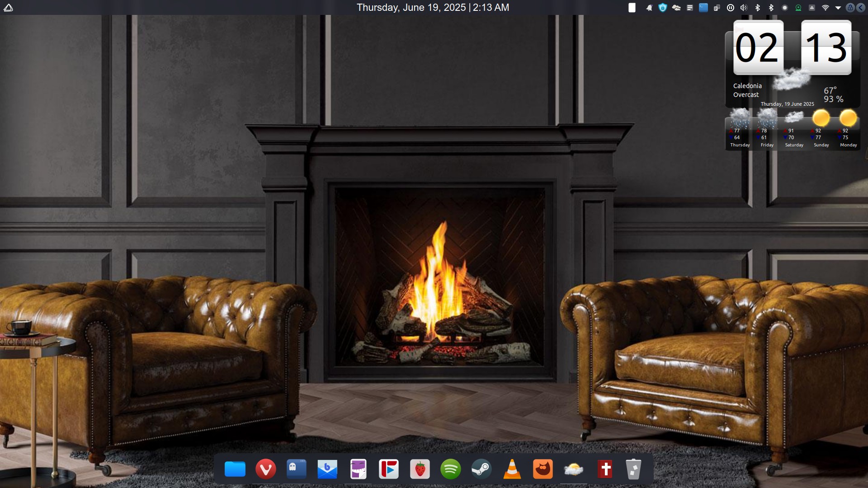
Task: Toggle the pause indicator in system tray
Action: pos(730,8)
